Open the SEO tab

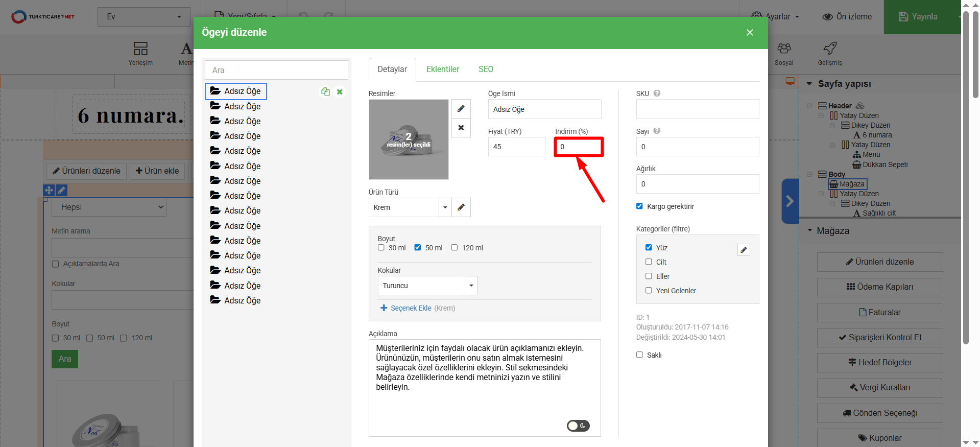click(486, 69)
